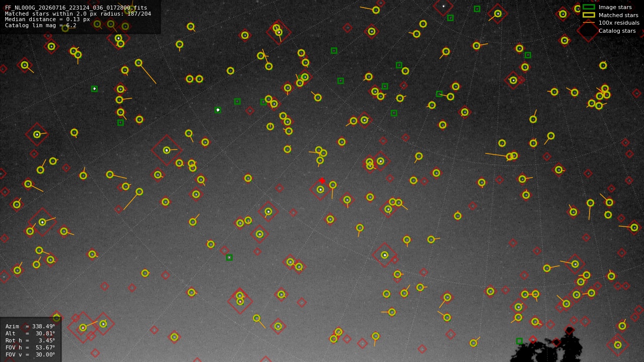Viewport: 644px width, 362px height.
Task: Click the Matched stars count line
Action: tap(78, 14)
